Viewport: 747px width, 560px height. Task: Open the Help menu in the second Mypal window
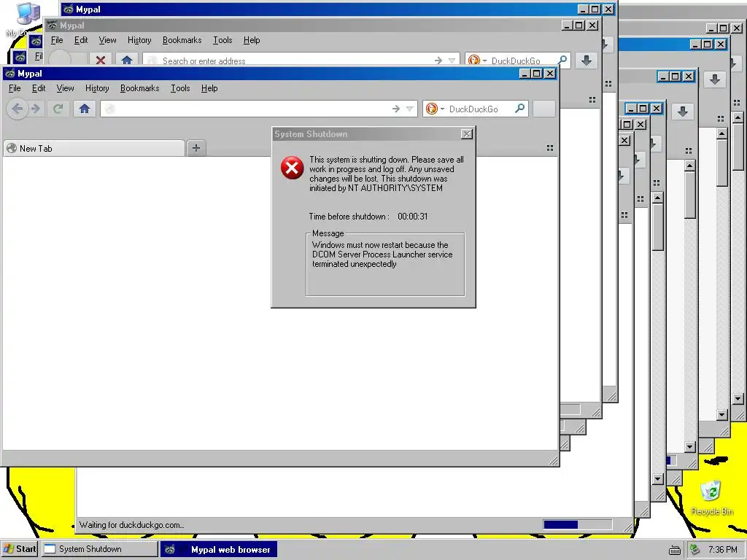[252, 40]
